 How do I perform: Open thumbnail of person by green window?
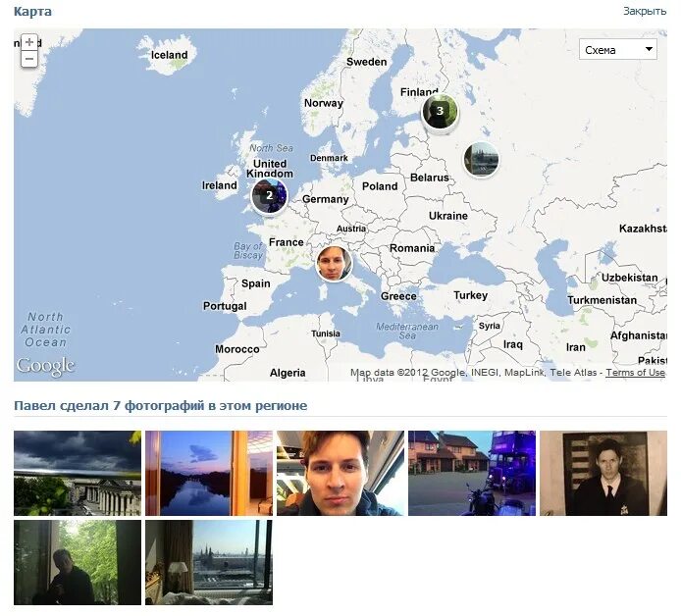pyautogui.click(x=78, y=563)
